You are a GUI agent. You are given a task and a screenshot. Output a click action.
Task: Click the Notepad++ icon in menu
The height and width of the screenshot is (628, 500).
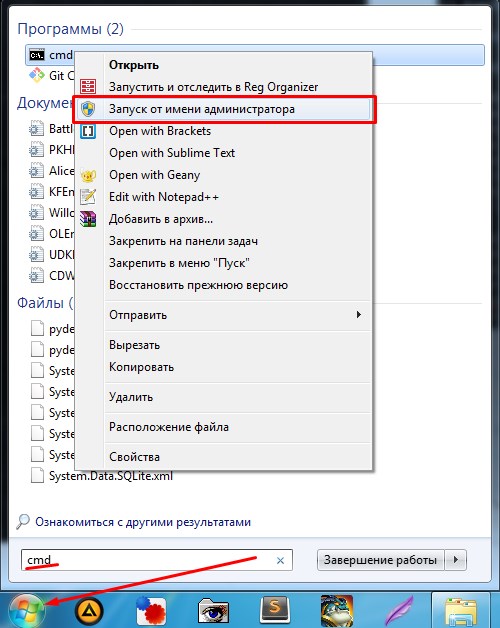88,197
